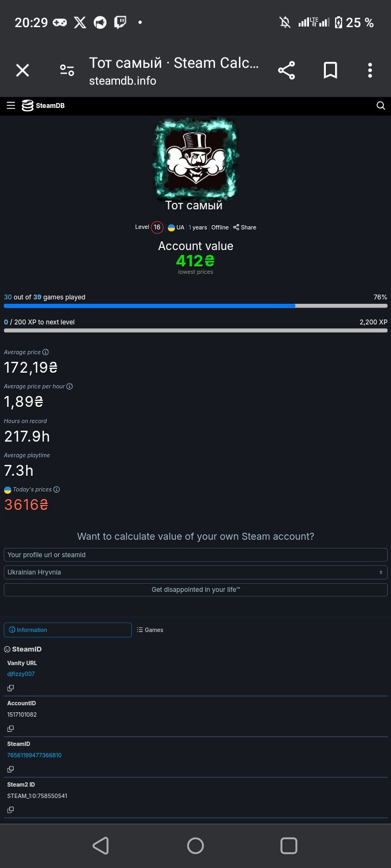
Task: Bookmark this page with the bookmark icon
Action: tap(331, 71)
